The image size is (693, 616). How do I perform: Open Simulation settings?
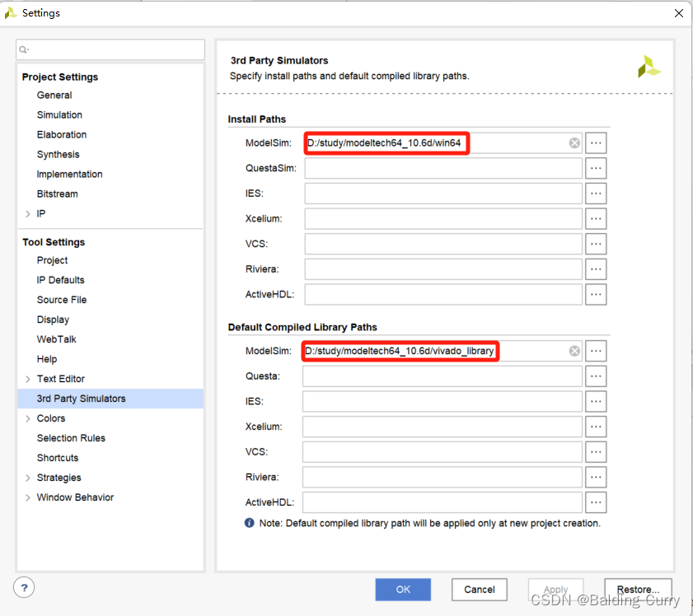pos(59,114)
